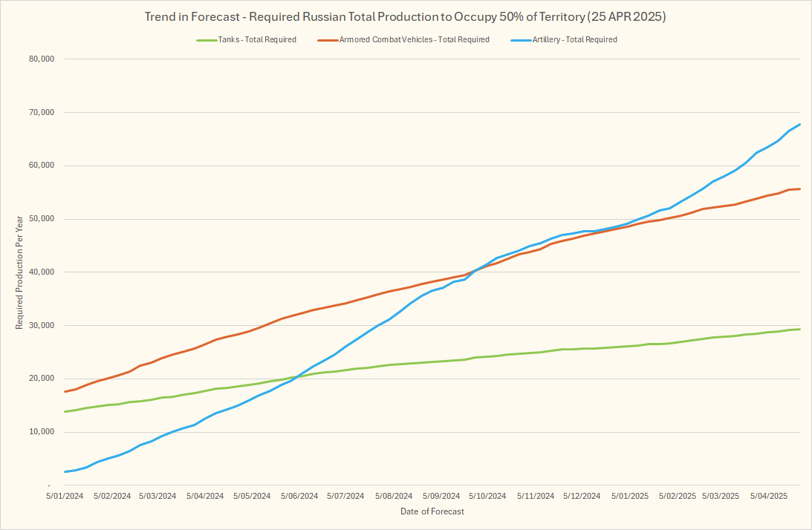Click the 50,000 y-axis tick label

coord(42,219)
